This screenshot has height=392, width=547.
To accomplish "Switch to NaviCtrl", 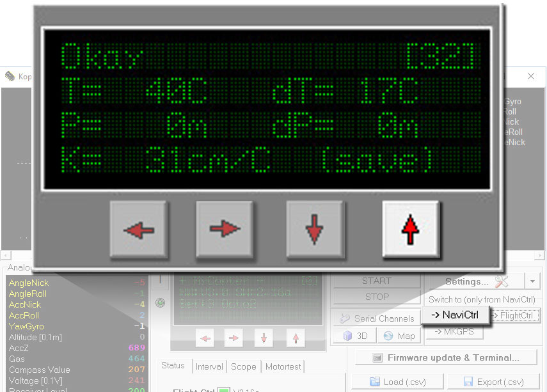I will [455, 315].
